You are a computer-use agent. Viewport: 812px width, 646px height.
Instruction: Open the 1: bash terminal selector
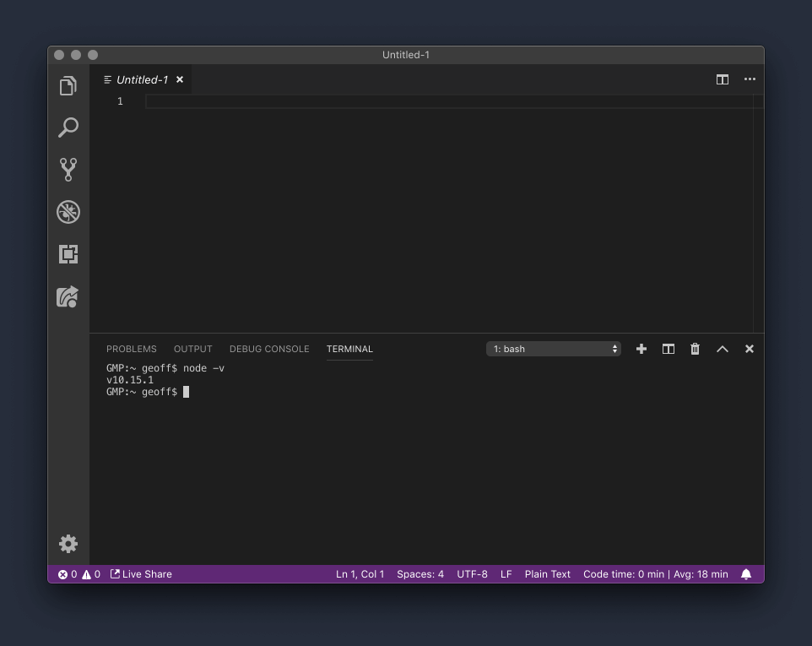pyautogui.click(x=553, y=349)
